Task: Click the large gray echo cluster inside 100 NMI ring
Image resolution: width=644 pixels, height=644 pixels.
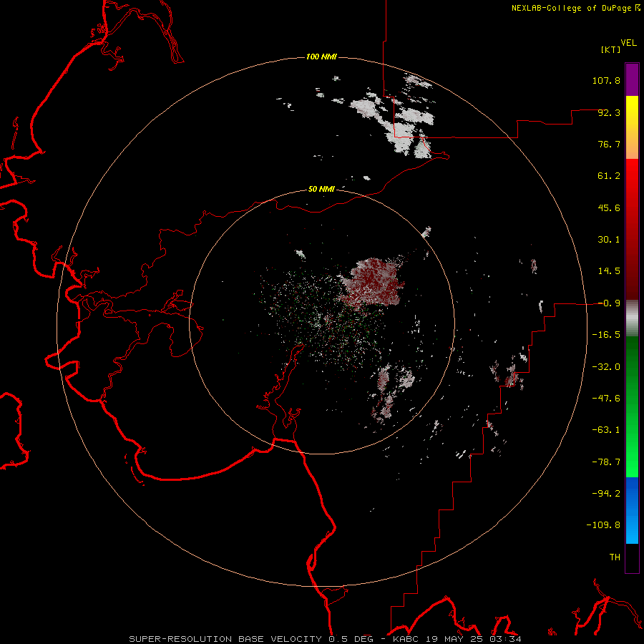Action: [394, 123]
